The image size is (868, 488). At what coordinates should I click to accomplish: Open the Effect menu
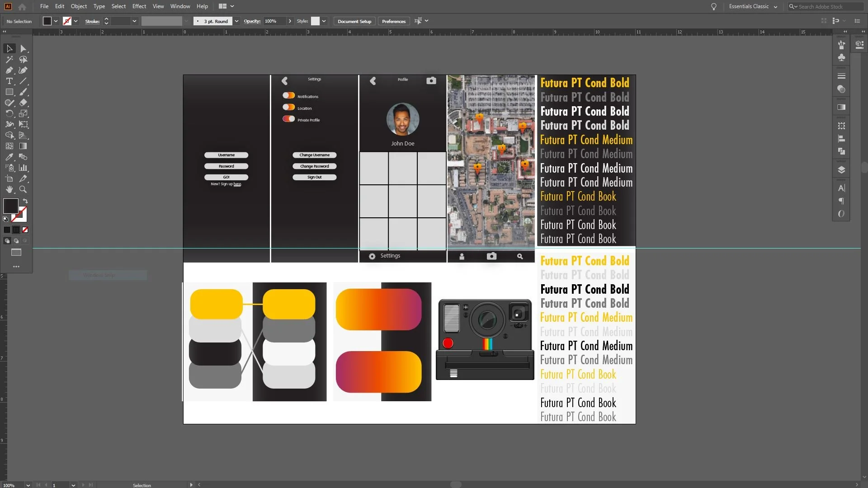point(139,6)
